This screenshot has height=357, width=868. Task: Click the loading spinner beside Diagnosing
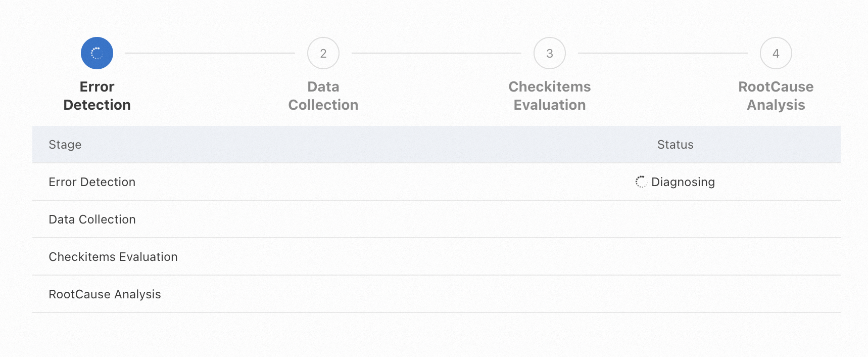[641, 182]
